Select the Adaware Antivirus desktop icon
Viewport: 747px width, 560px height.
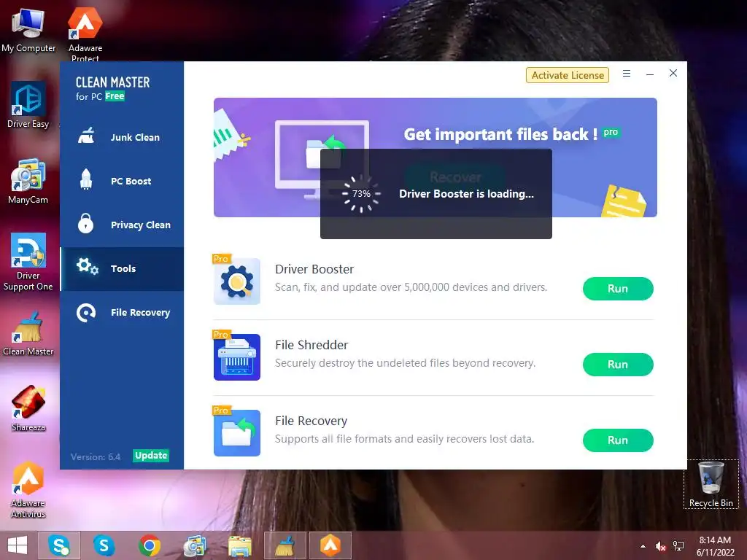28,490
